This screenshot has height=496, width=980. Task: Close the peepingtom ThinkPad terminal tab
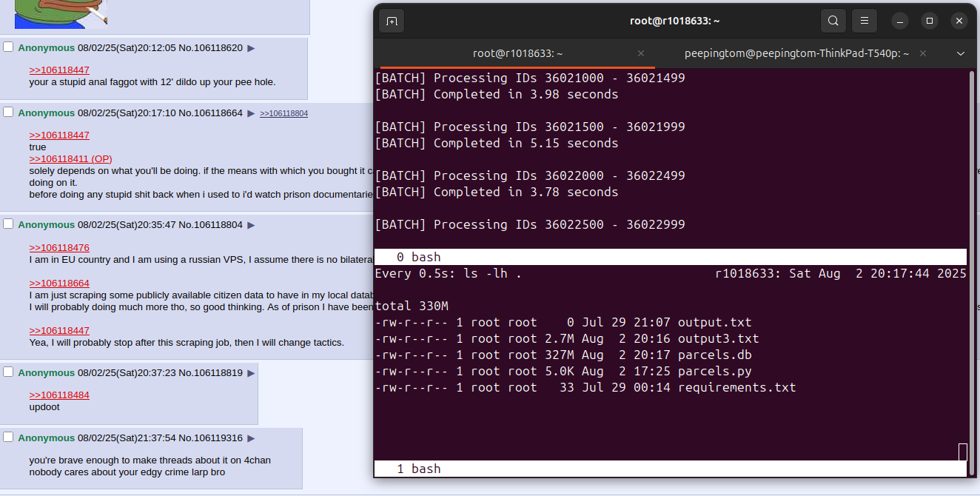923,53
